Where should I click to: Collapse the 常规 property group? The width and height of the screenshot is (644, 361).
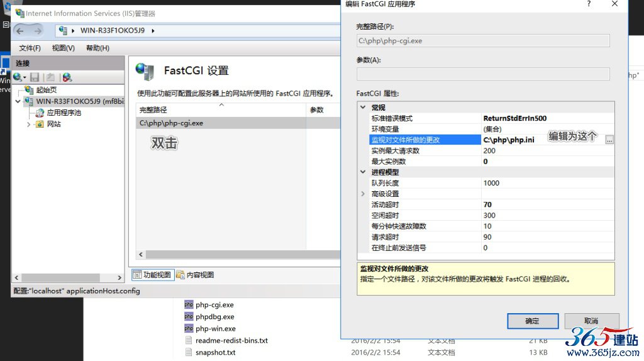click(363, 107)
